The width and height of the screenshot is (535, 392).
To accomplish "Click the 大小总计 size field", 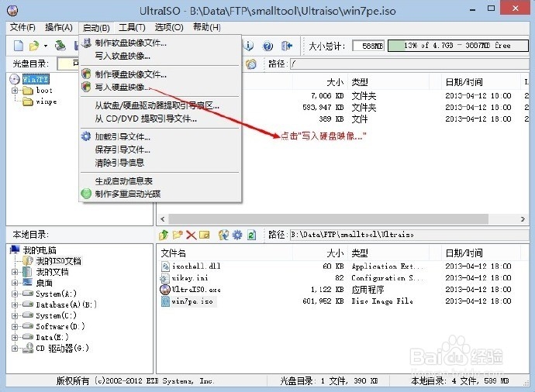I will (x=368, y=46).
